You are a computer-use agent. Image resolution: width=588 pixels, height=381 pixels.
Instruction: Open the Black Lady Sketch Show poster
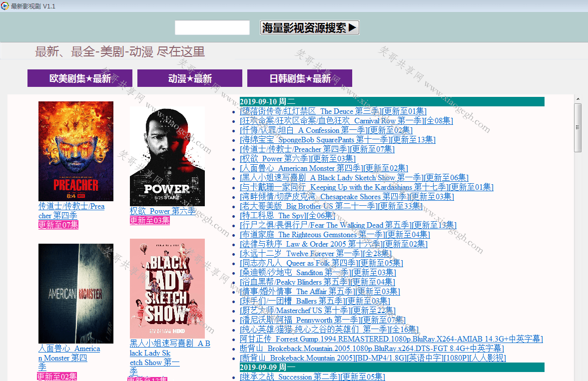click(167, 289)
